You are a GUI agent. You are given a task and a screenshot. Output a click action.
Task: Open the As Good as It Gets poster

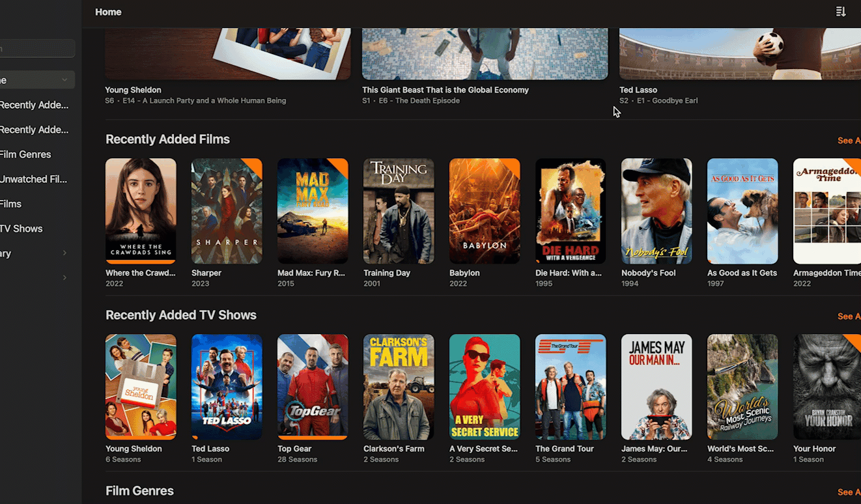point(742,211)
